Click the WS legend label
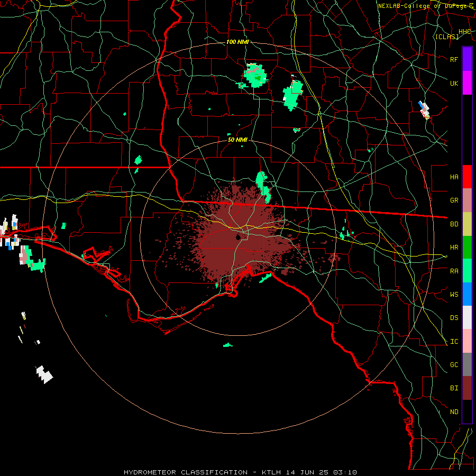The width and height of the screenshot is (476, 476). 454,295
